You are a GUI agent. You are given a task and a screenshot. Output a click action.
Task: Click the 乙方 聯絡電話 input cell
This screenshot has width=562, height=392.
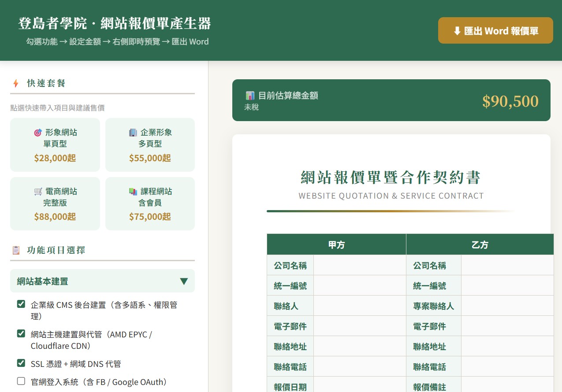pos(507,366)
